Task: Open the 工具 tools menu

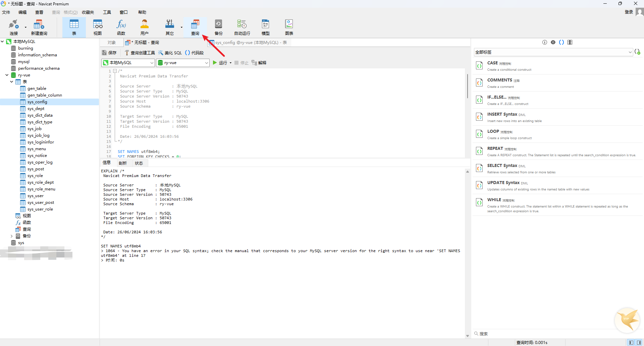Action: tap(107, 12)
